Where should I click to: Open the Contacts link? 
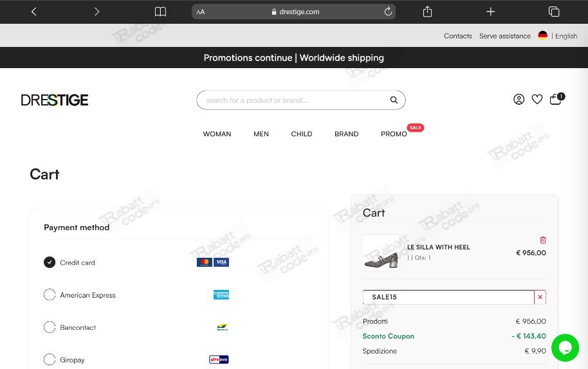(458, 36)
